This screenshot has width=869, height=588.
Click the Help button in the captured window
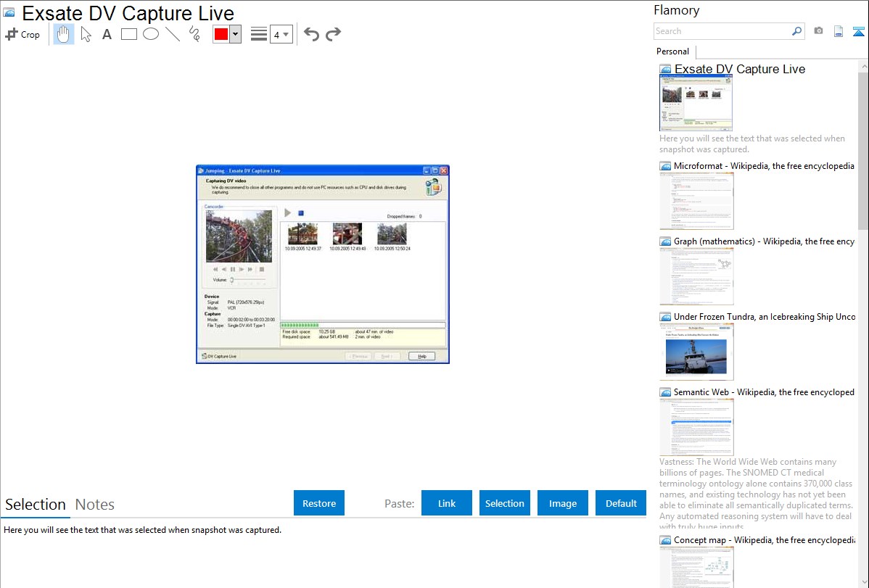[x=421, y=356]
